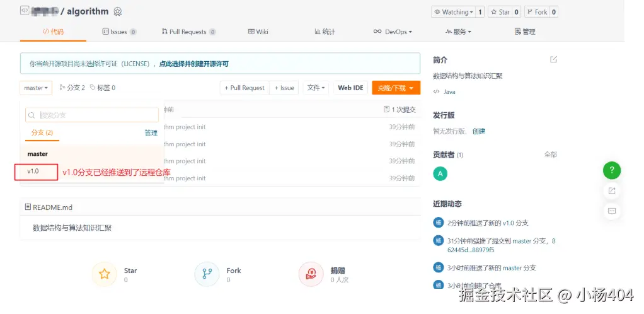
Task: Click the edit icon next to 简介
Action: pyautogui.click(x=554, y=60)
